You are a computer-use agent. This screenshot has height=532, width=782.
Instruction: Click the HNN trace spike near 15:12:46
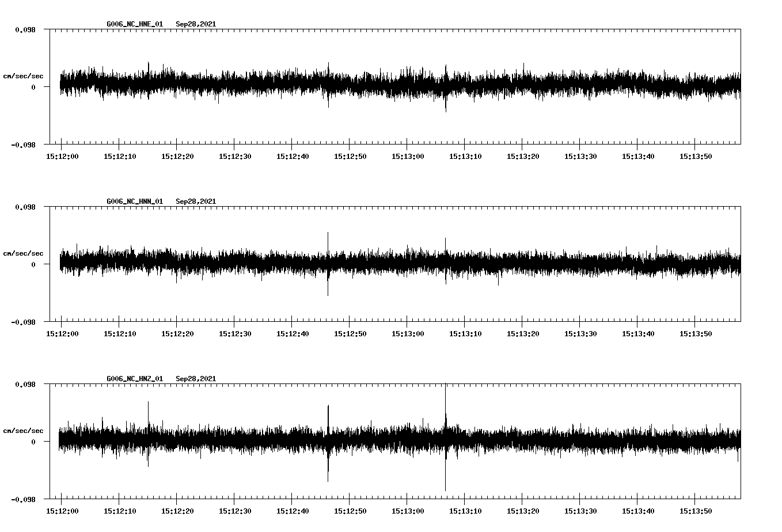[328, 264]
